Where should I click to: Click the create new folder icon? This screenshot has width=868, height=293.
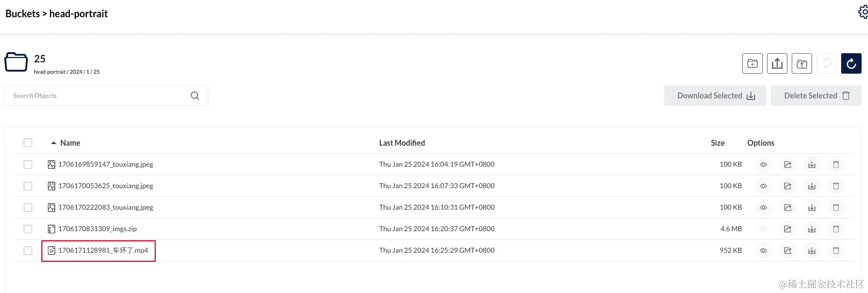coord(753,63)
